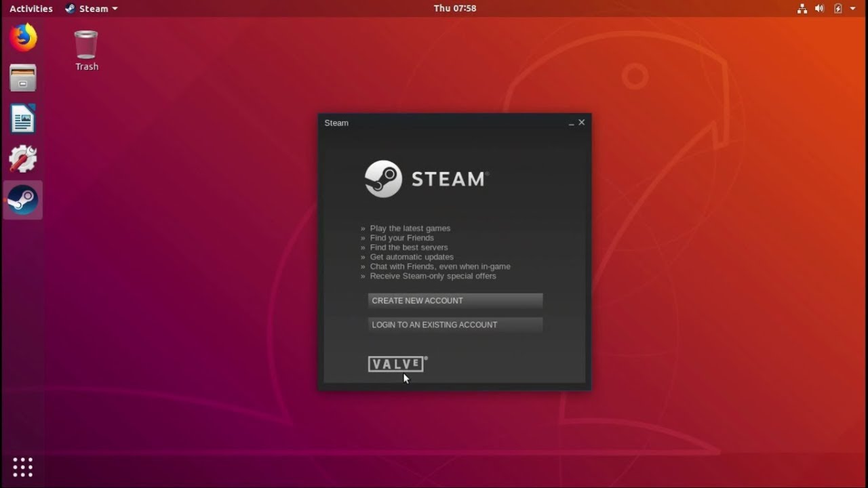Minimize the Steam dialog window
Screen dimensions: 868x488
tap(572, 123)
